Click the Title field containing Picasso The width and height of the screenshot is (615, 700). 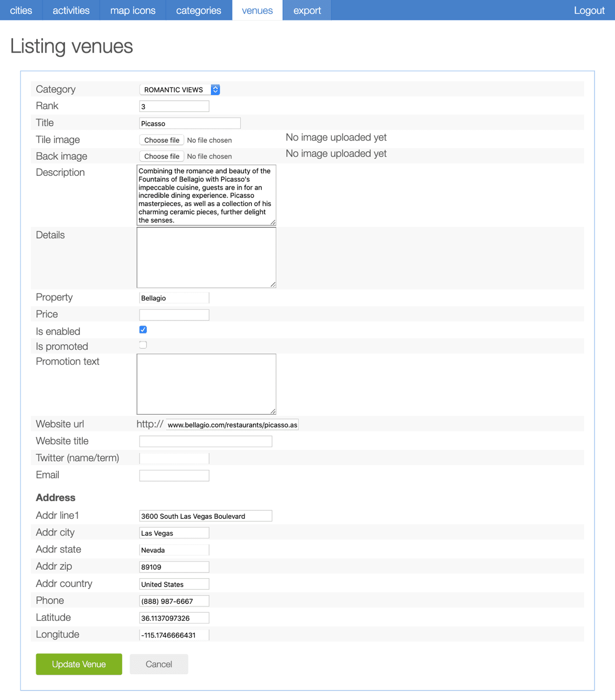pyautogui.click(x=190, y=123)
